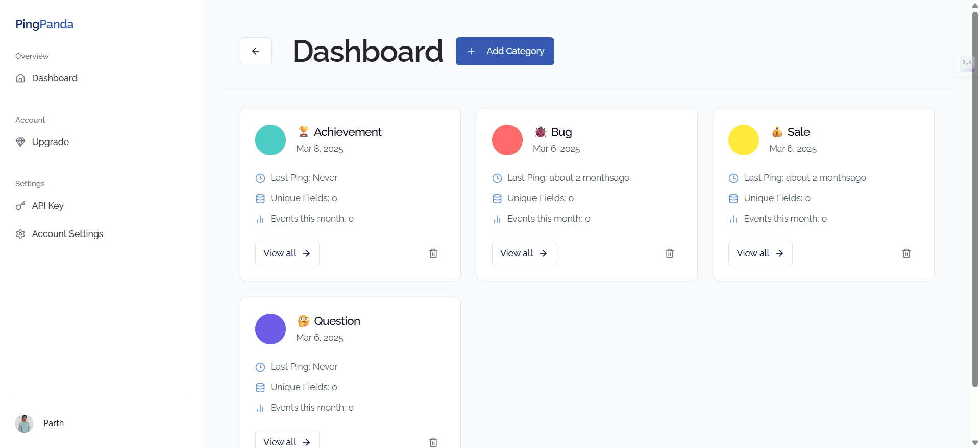Click the collapse icon at right edge

(966, 63)
